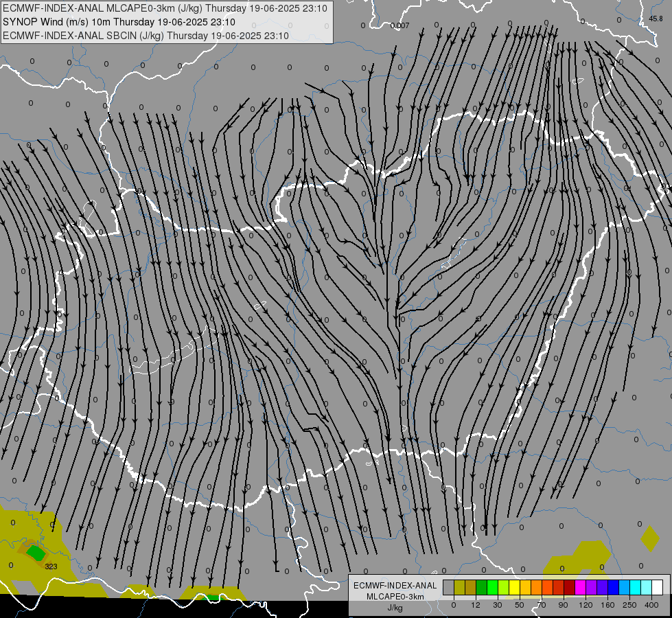This screenshot has width=672, height=618.
Task: Select the bright green legend swatch
Action: coord(492,588)
